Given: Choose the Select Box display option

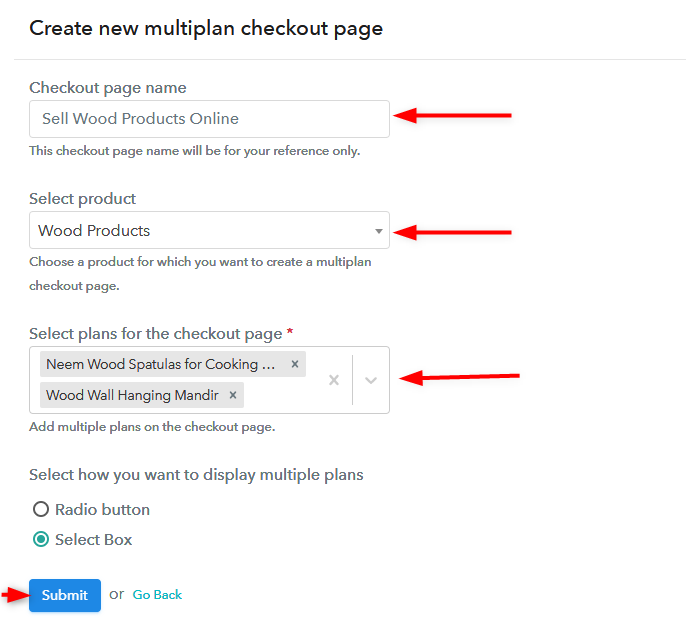Looking at the screenshot, I should click(41, 539).
